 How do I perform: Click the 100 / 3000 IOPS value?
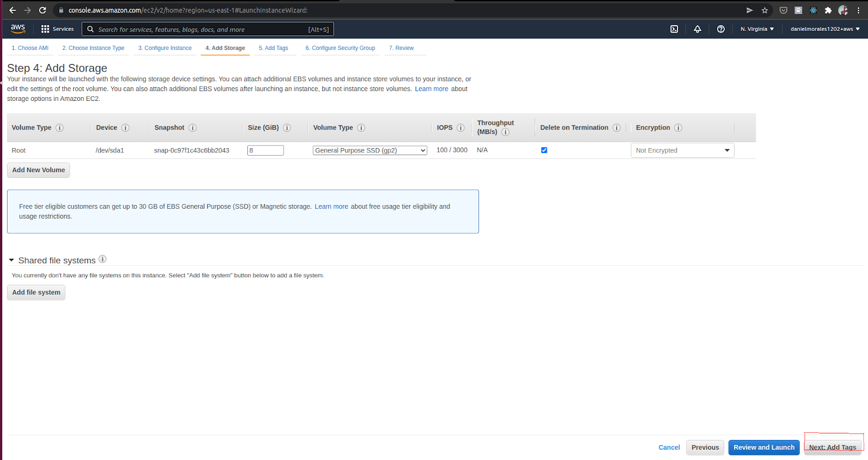pos(452,150)
